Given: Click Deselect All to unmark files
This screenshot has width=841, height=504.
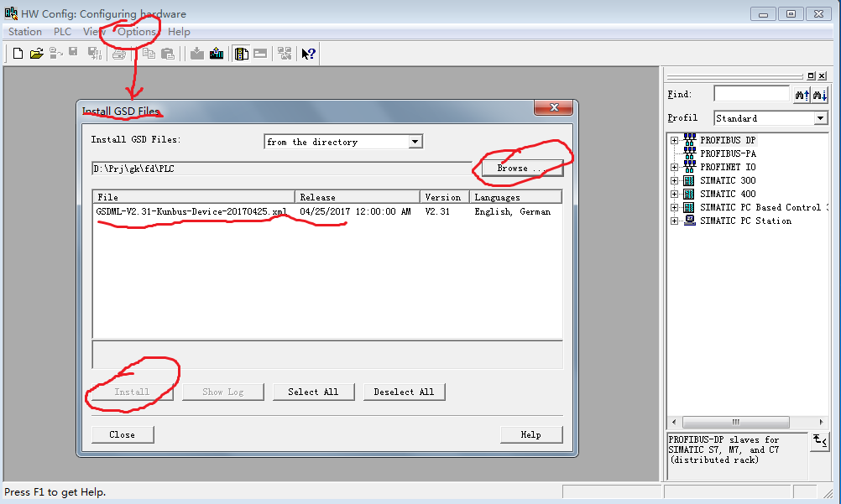Looking at the screenshot, I should (405, 391).
